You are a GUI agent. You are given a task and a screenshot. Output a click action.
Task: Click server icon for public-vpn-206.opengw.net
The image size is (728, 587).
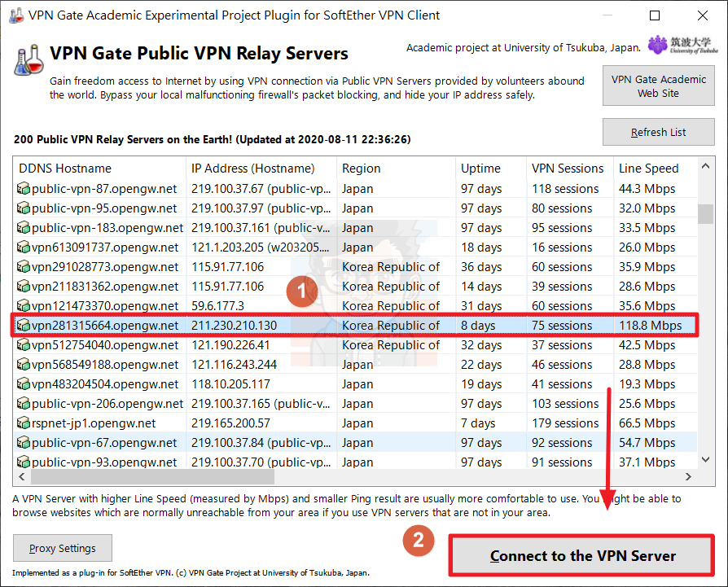pyautogui.click(x=24, y=404)
